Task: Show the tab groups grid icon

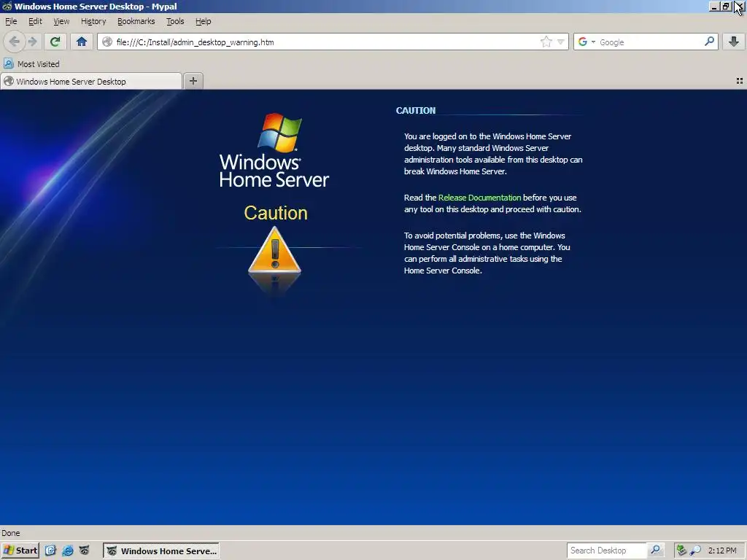Action: click(740, 81)
